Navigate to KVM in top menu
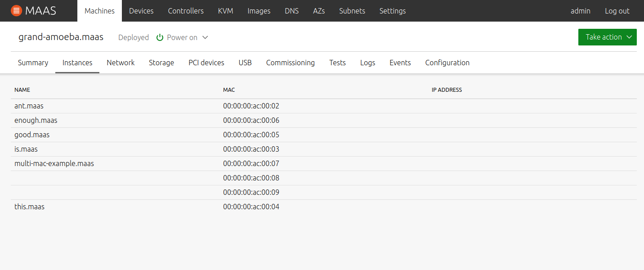 point(225,11)
